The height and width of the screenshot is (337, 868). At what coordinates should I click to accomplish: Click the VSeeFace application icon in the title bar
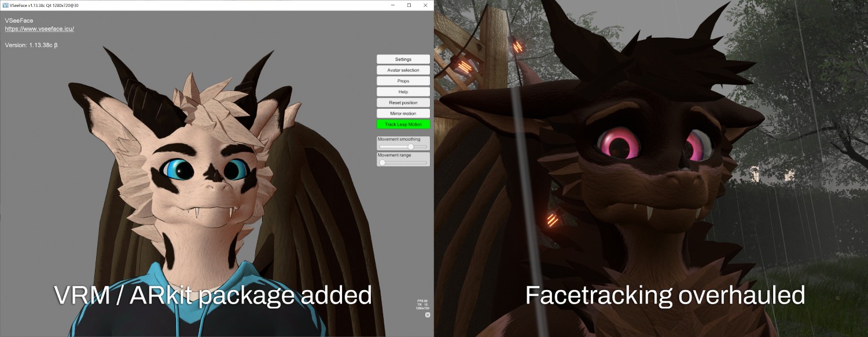5,5
